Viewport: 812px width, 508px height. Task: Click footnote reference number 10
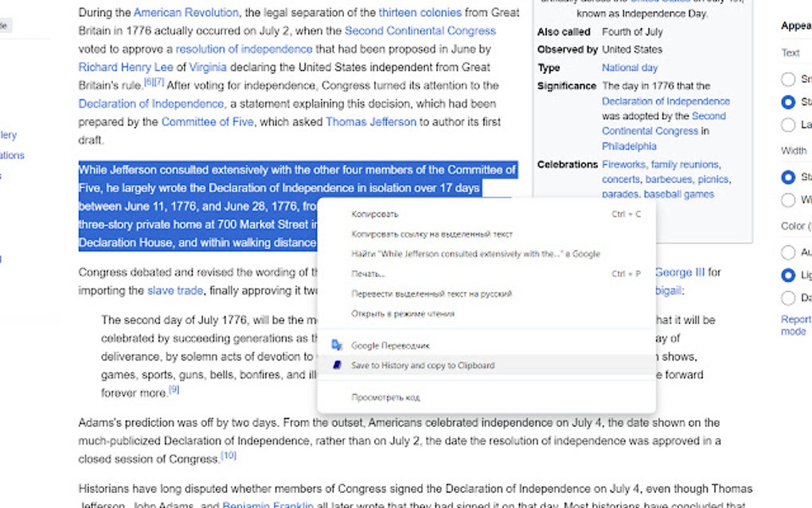pos(229,454)
